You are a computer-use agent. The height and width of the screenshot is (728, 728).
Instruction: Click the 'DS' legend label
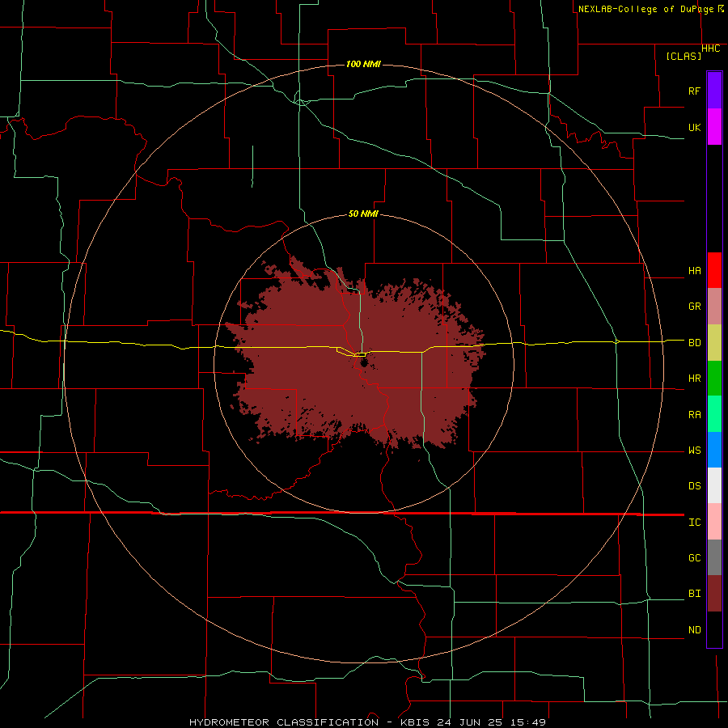point(694,485)
